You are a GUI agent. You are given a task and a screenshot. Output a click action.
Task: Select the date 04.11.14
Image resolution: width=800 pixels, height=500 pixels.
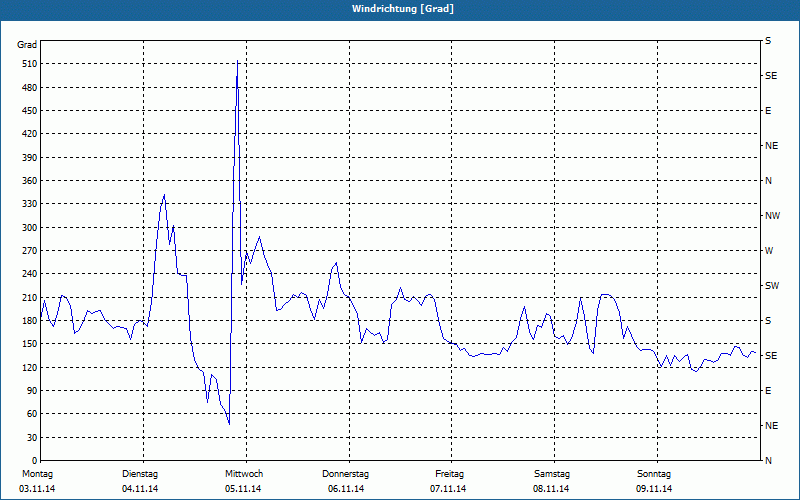140,489
